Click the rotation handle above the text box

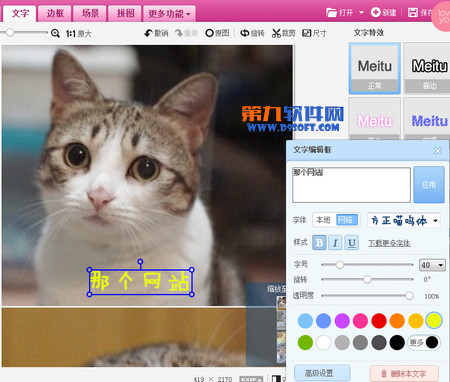click(x=140, y=262)
